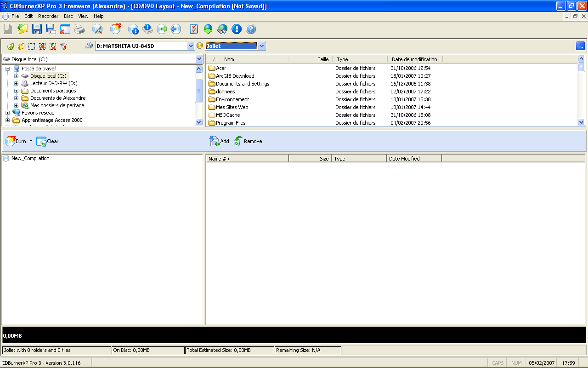Click the drive info icon
This screenshot has width=588, height=368.
(147, 29)
